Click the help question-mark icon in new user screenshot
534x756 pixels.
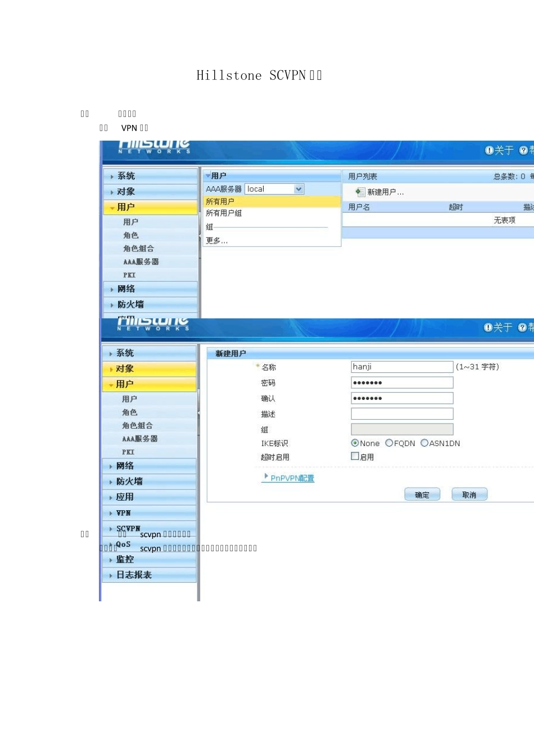coord(522,327)
